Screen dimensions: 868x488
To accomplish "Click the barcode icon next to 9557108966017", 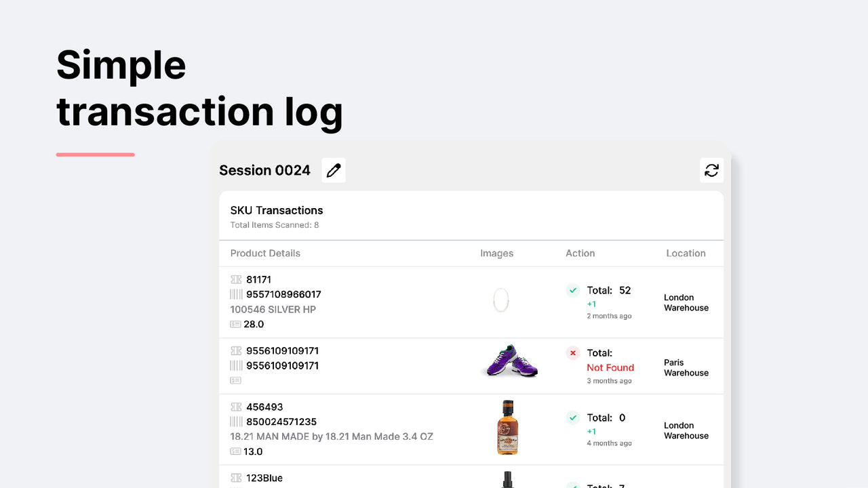I will (235, 294).
